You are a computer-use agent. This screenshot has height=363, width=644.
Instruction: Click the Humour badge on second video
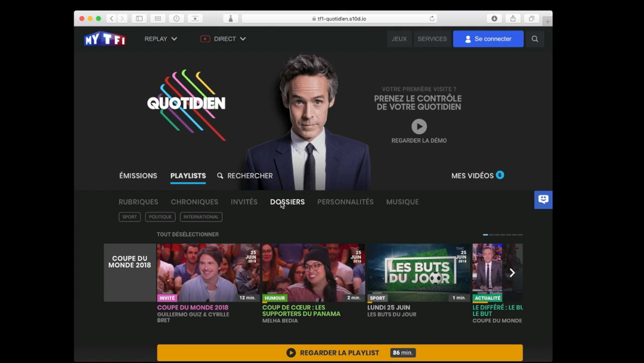(275, 298)
